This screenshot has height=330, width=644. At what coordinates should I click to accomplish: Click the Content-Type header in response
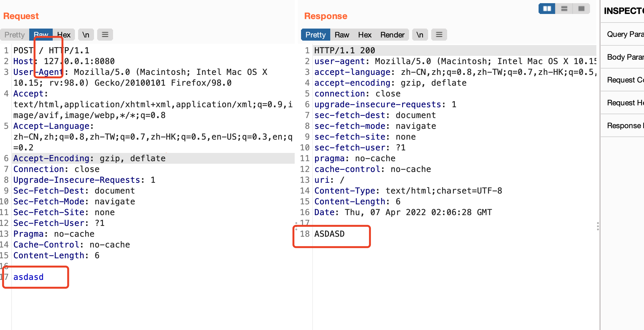click(408, 191)
